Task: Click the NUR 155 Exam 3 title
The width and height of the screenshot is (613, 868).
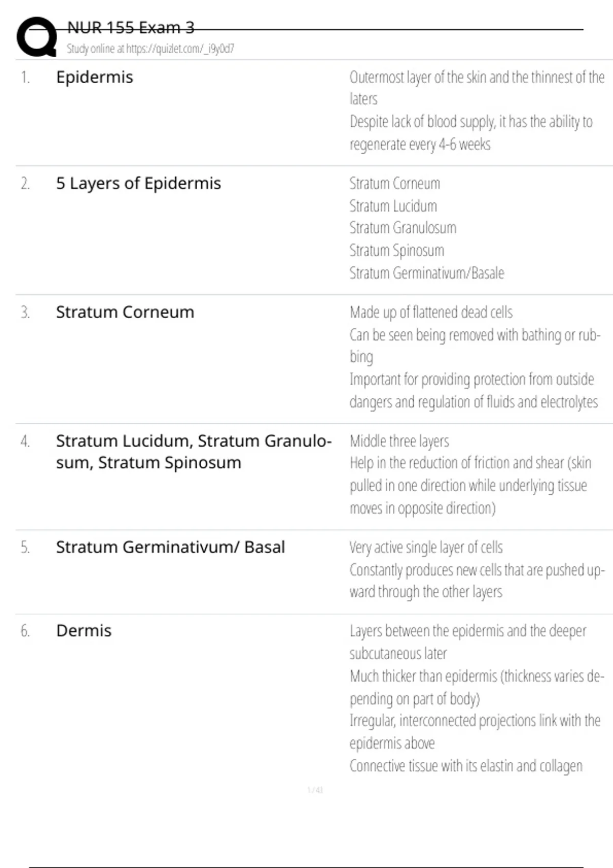Action: coord(131,28)
